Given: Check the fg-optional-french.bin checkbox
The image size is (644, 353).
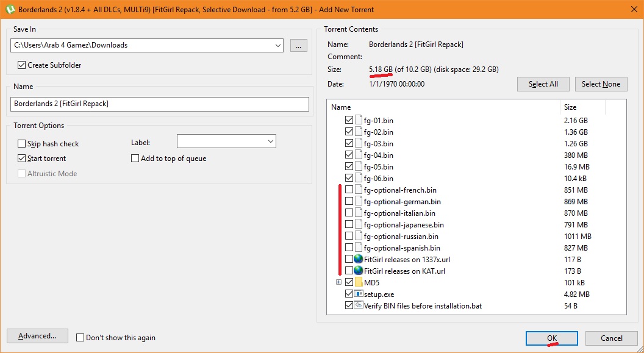Looking at the screenshot, I should (x=349, y=190).
